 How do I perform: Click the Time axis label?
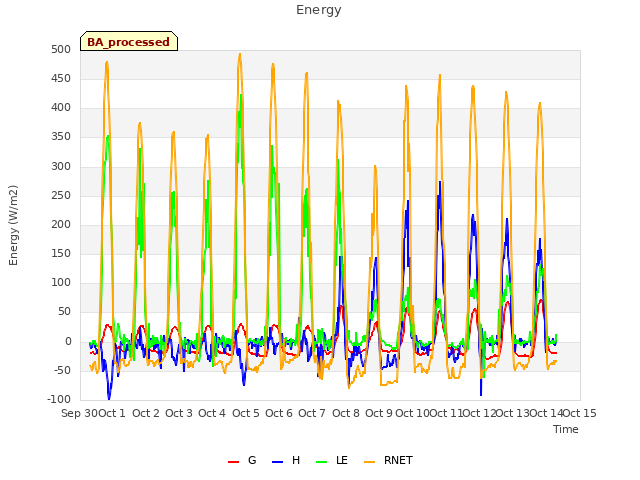[x=566, y=429]
